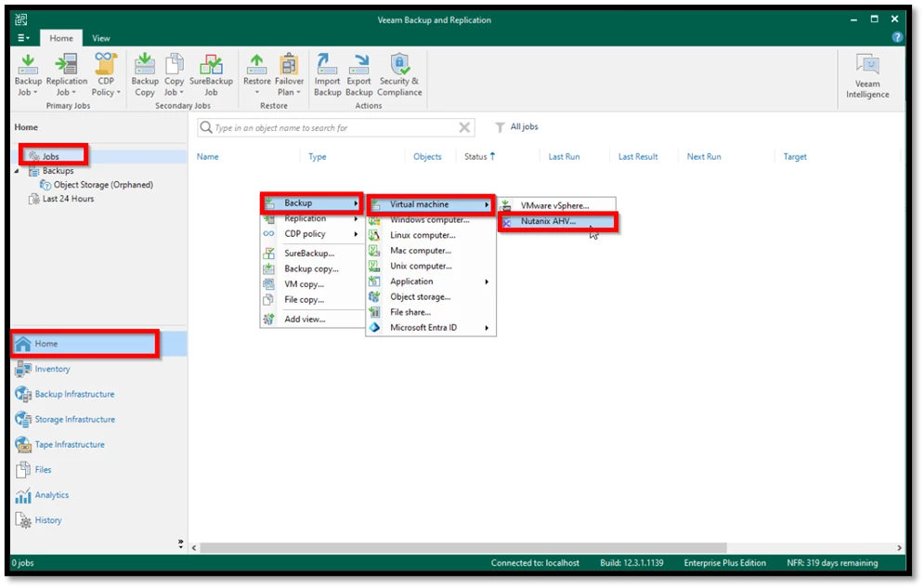This screenshot has width=924, height=588.
Task: Choose Unix computer... submenu item
Action: pos(431,266)
